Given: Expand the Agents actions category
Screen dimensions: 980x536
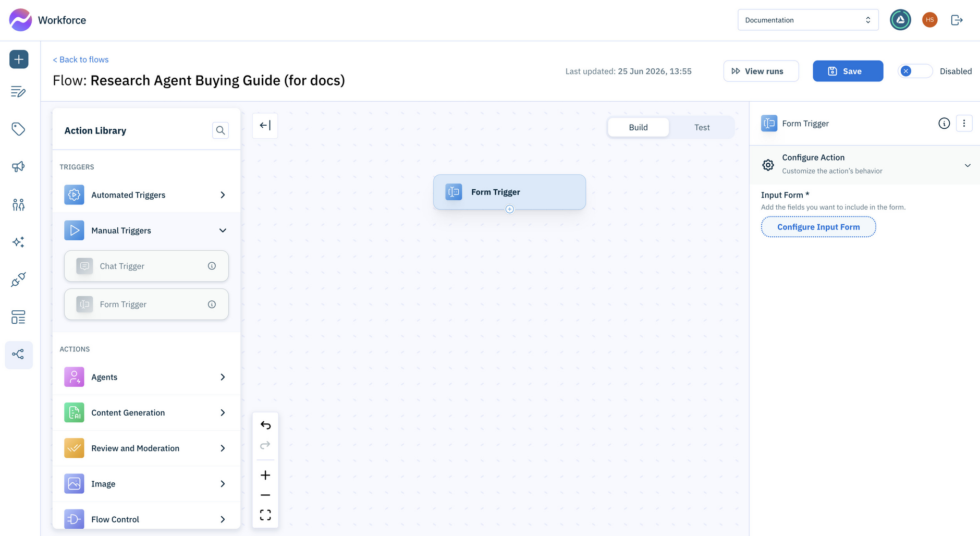Looking at the screenshot, I should [x=146, y=377].
